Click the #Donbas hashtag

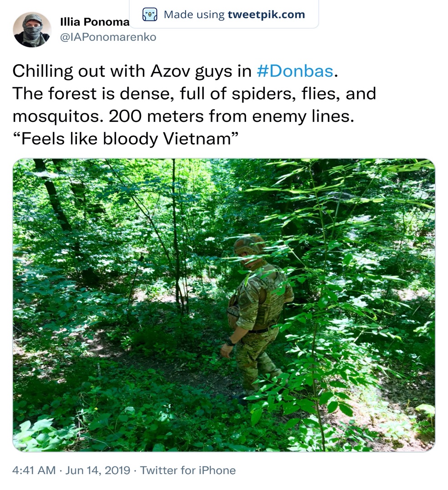coord(295,71)
